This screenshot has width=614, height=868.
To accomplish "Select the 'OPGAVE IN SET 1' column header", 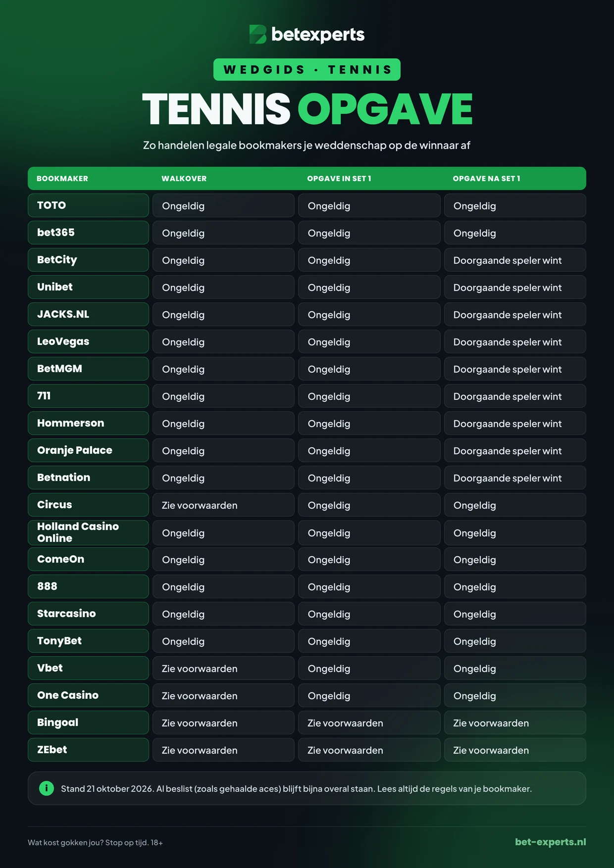I will [339, 179].
